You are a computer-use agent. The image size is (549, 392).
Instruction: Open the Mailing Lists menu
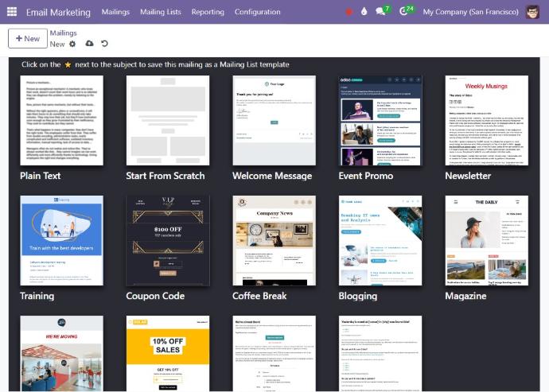[x=160, y=12]
